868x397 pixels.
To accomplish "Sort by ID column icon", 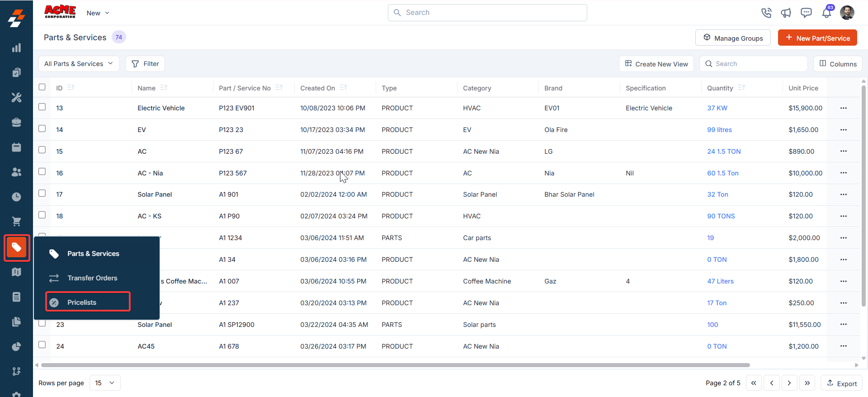I will [x=71, y=87].
